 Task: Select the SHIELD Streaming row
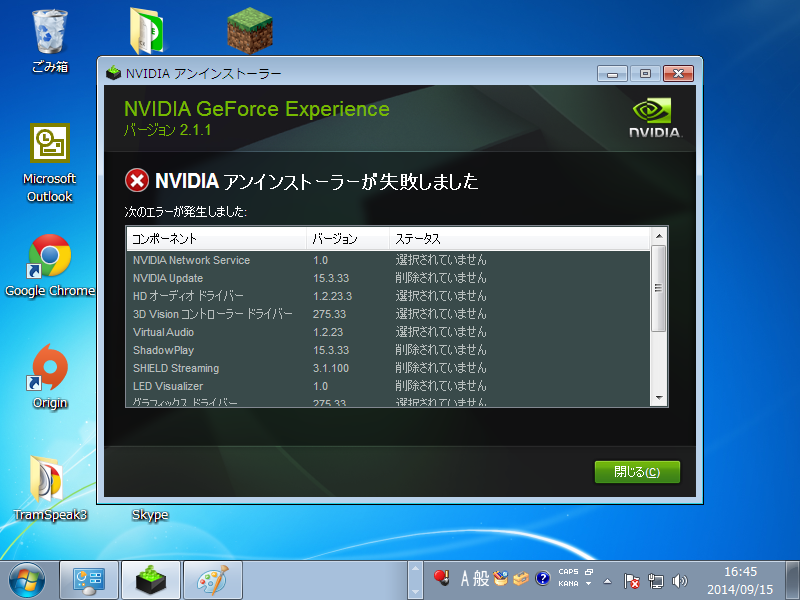pyautogui.click(x=388, y=368)
